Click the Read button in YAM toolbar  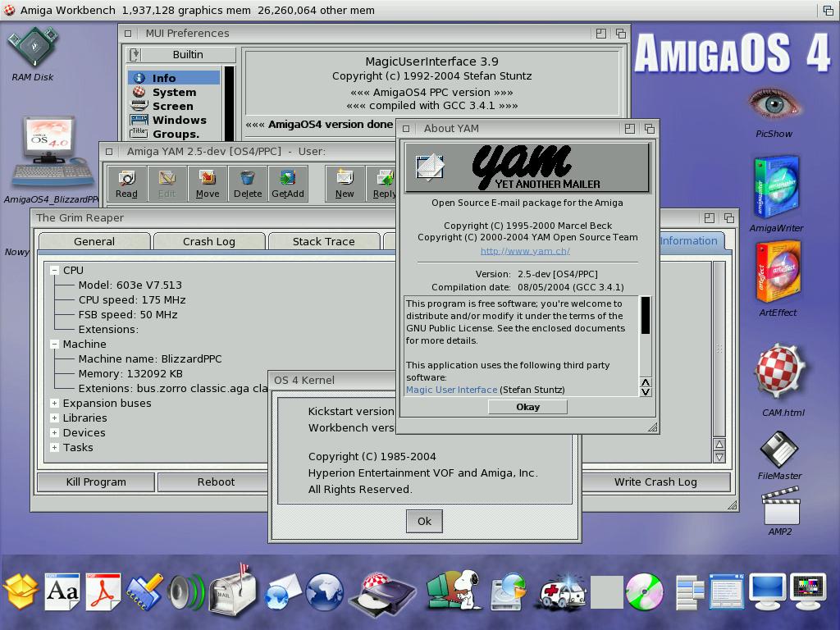point(126,184)
